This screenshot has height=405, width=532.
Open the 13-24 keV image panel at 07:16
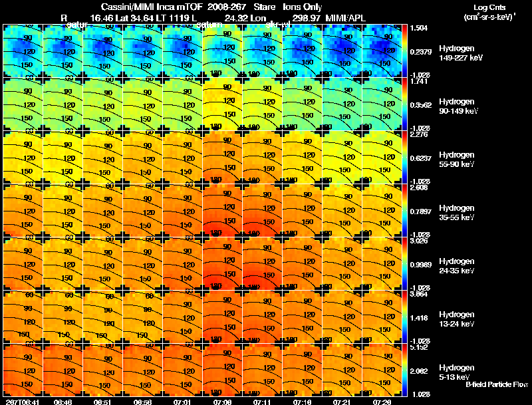pyautogui.click(x=303, y=317)
